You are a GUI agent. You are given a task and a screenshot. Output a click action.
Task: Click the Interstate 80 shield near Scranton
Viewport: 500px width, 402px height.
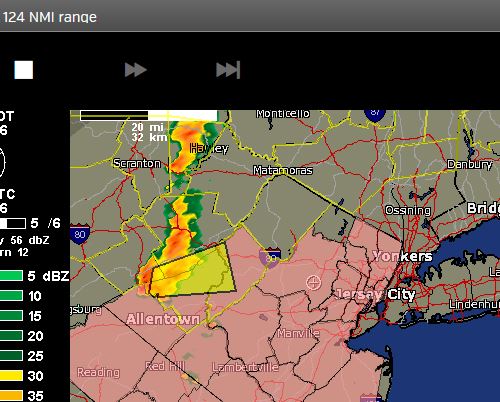(80, 234)
